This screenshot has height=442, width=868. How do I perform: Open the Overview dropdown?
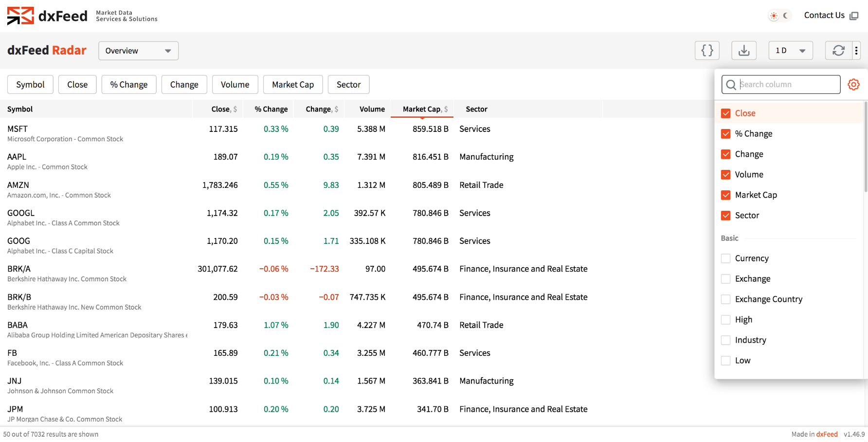pyautogui.click(x=138, y=51)
